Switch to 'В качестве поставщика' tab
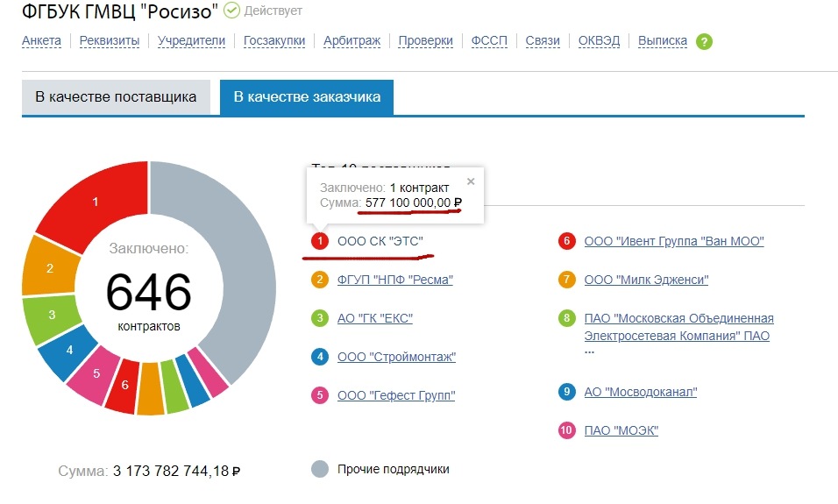838x504 pixels. tap(116, 96)
